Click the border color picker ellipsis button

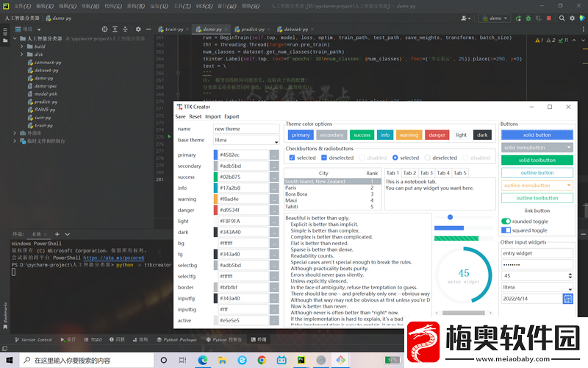[274, 287]
